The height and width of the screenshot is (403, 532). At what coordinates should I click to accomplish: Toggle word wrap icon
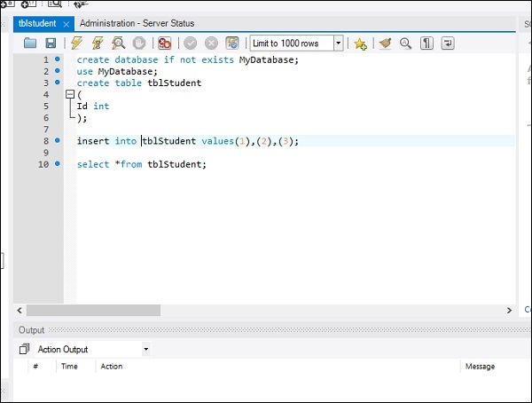coord(448,43)
